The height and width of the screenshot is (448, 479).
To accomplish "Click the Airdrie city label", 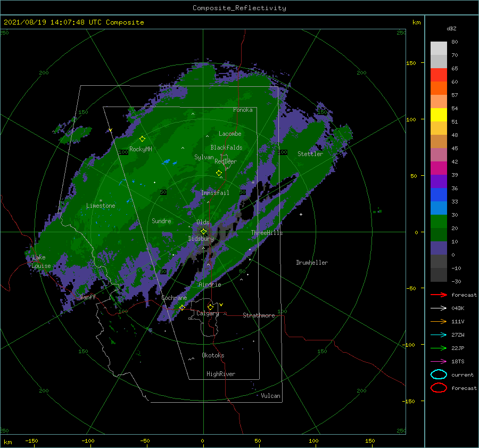I will point(210,284).
